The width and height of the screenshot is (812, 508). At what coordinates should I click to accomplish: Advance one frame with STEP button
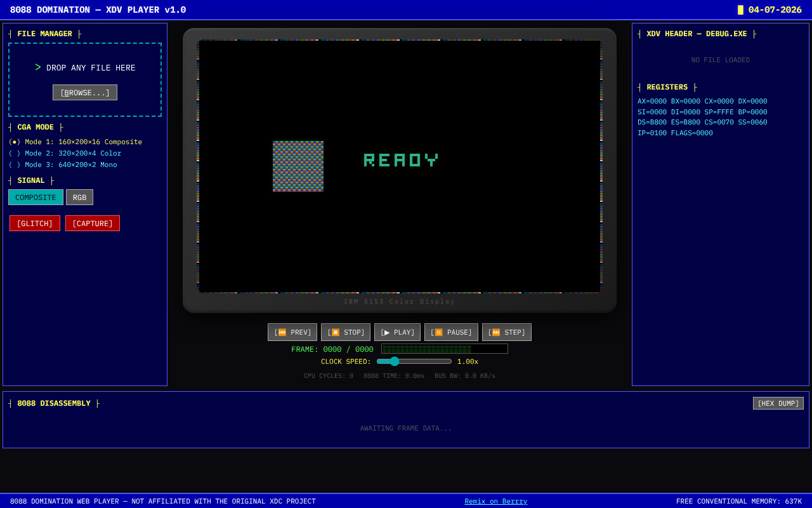coord(506,332)
